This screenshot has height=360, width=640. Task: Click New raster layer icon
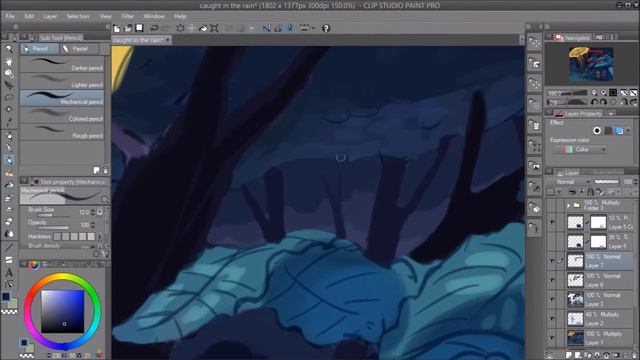[569, 355]
